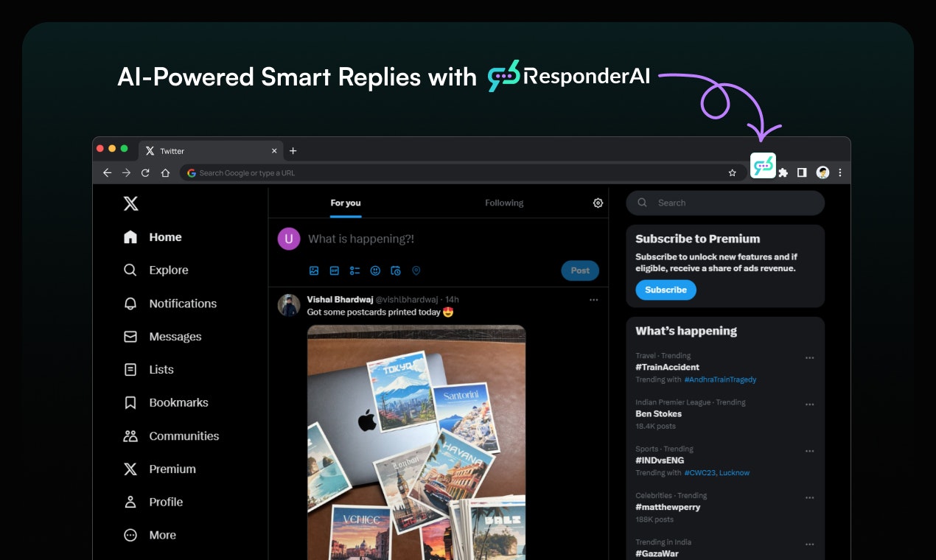Open the More menu in sidebar
This screenshot has width=936, height=560.
150,536
